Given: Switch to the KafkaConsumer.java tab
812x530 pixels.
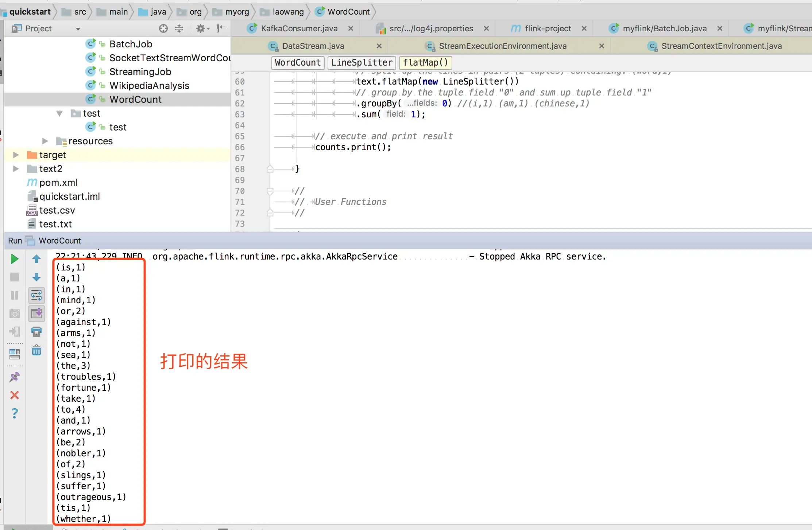Looking at the screenshot, I should coord(299,28).
